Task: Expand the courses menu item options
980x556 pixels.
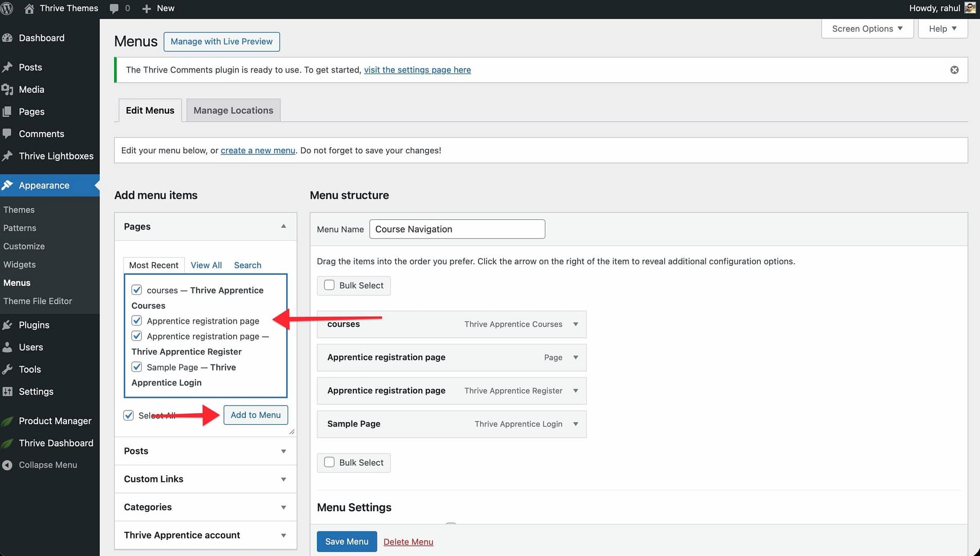Action: coord(576,324)
